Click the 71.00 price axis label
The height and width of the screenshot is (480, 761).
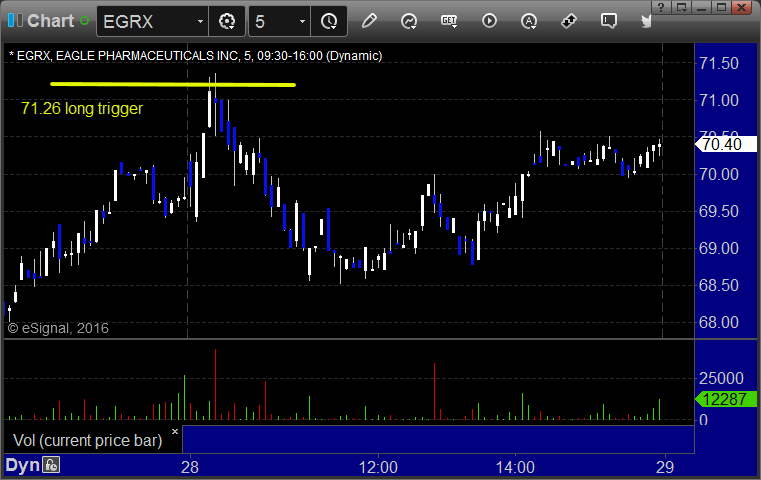pos(718,100)
